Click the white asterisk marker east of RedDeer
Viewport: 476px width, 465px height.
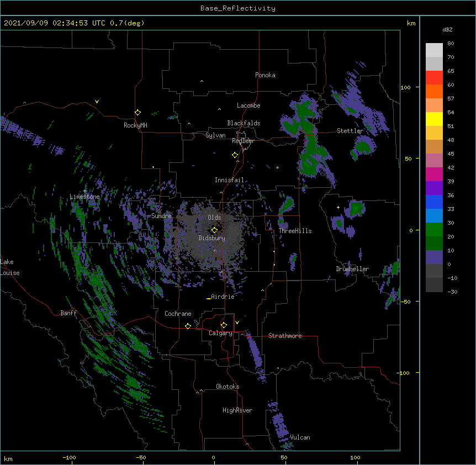coord(277,167)
